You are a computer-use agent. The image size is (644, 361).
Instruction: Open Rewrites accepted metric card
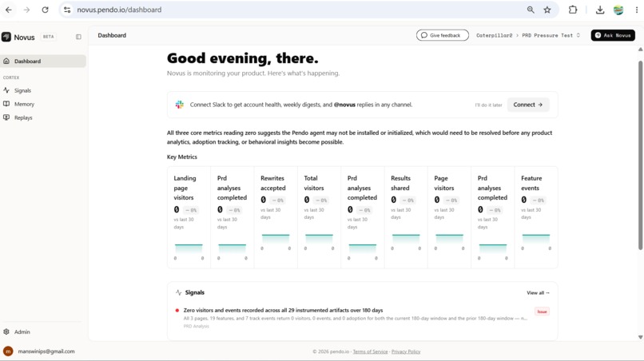tap(276, 218)
